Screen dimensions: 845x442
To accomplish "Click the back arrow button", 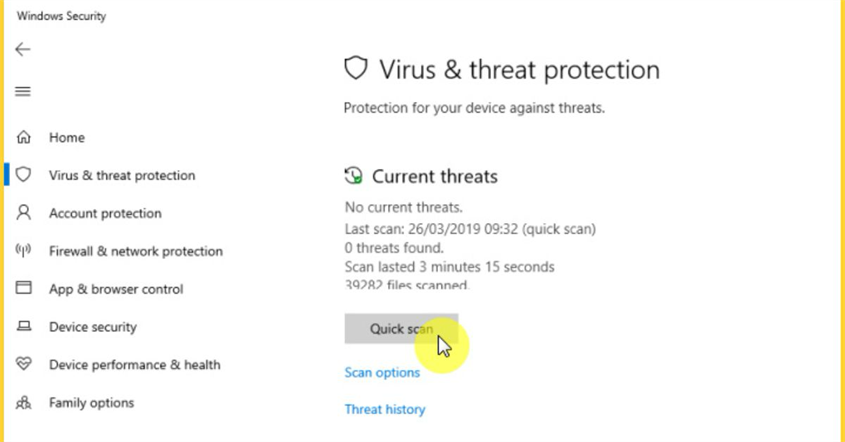I will 23,49.
